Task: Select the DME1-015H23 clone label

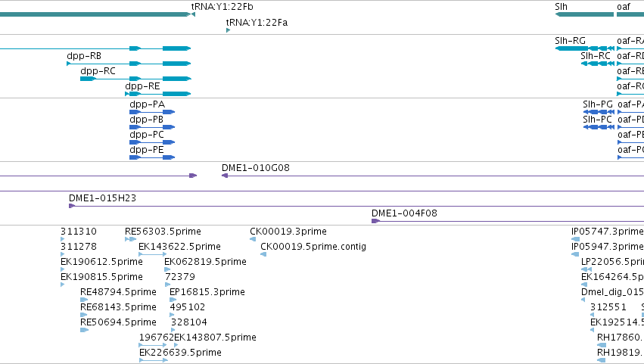Action: 102,198
